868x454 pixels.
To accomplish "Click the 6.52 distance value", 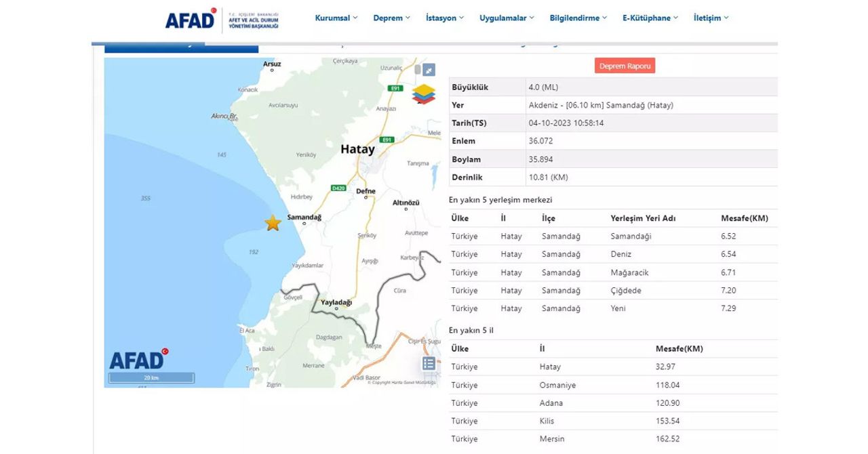I will (728, 236).
